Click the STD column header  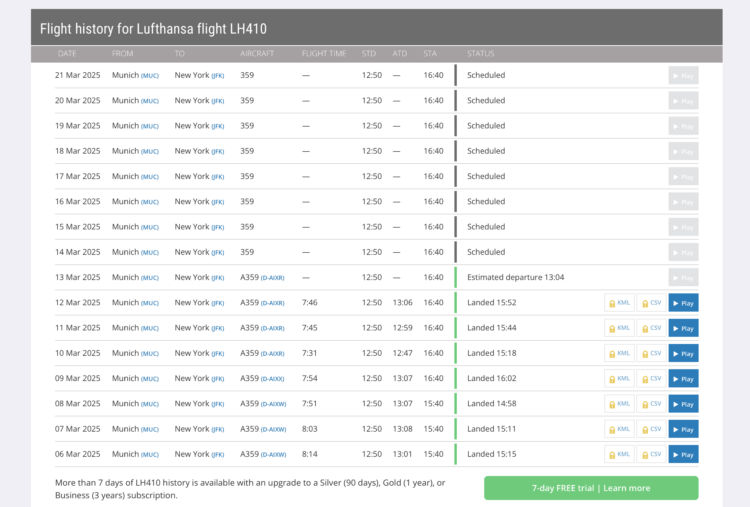369,54
